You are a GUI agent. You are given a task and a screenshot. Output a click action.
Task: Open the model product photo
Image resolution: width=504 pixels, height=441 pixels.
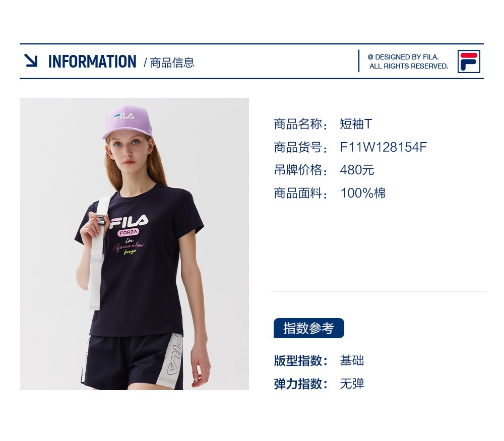(x=135, y=244)
